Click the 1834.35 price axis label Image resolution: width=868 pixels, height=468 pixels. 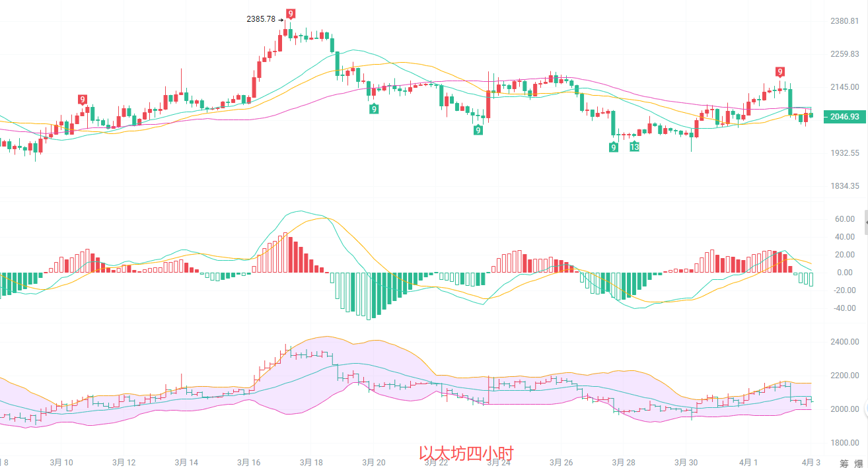[x=844, y=186]
